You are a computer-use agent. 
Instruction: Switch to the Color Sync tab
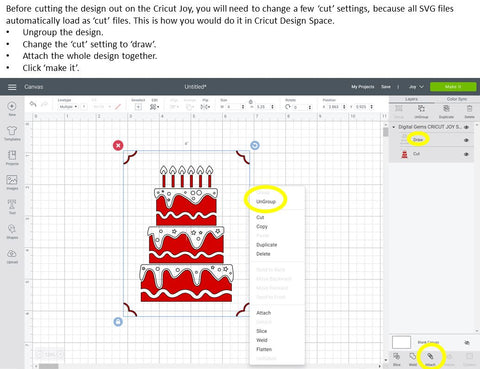click(x=457, y=99)
